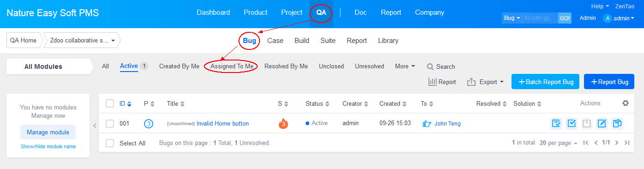Open the 20 per page selector
Image resolution: width=644 pixels, height=169 pixels.
pyautogui.click(x=559, y=143)
